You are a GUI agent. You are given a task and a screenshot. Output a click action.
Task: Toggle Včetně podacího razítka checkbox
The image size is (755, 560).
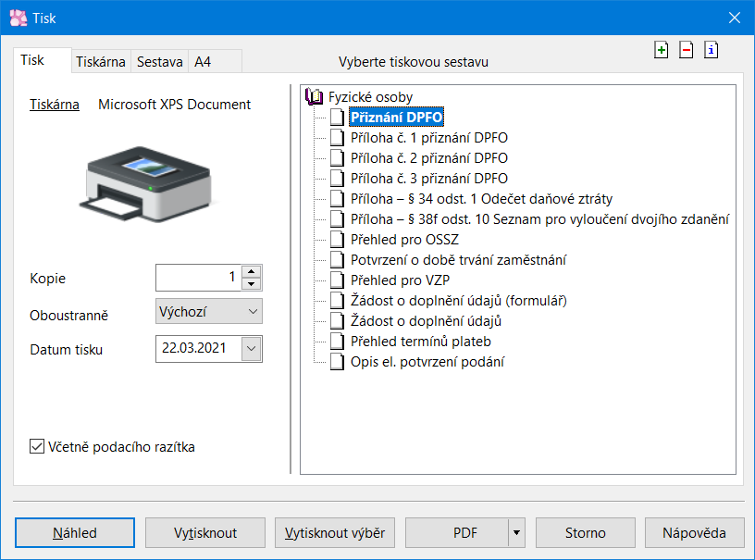tap(37, 446)
